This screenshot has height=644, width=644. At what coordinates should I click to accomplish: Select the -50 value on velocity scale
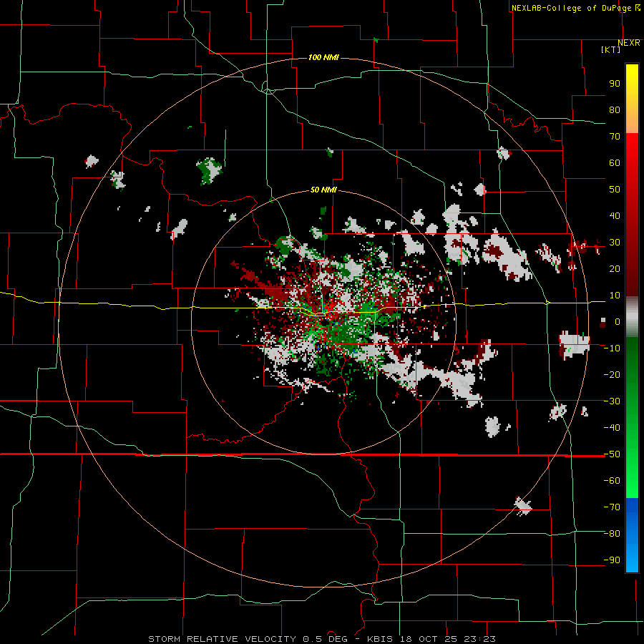point(612,454)
